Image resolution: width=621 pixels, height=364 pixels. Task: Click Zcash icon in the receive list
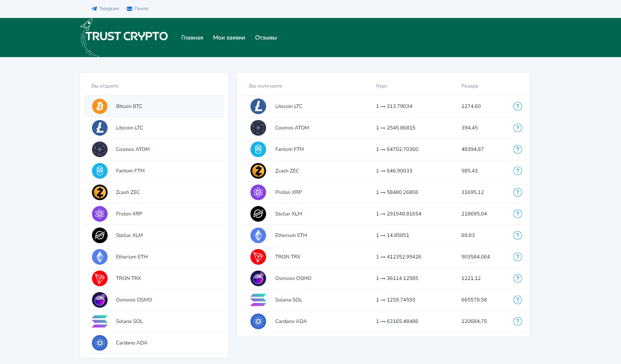click(x=258, y=171)
